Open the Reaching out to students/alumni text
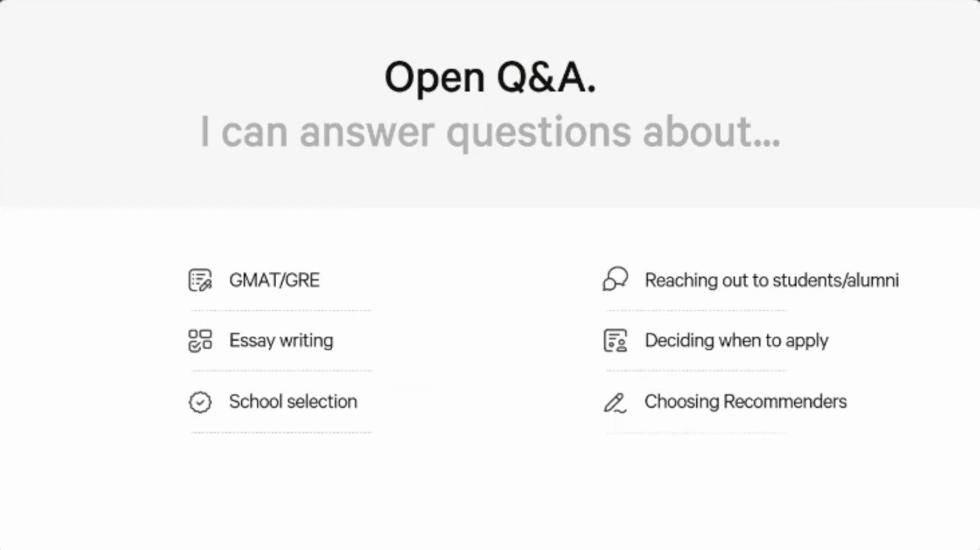This screenshot has width=980, height=550. tap(772, 280)
